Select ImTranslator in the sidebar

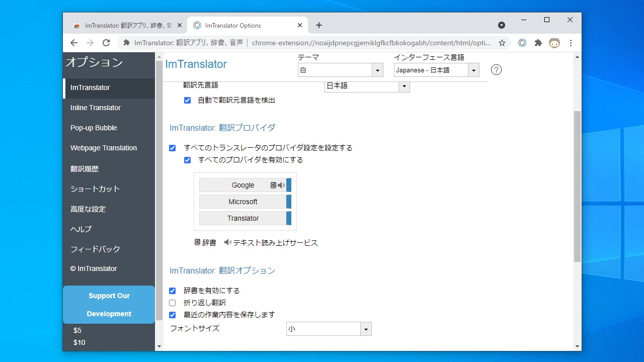109,88
